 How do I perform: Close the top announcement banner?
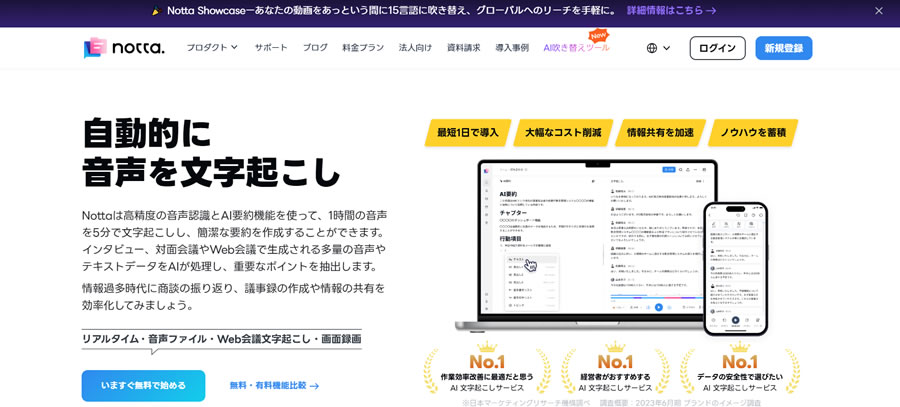coord(879,11)
